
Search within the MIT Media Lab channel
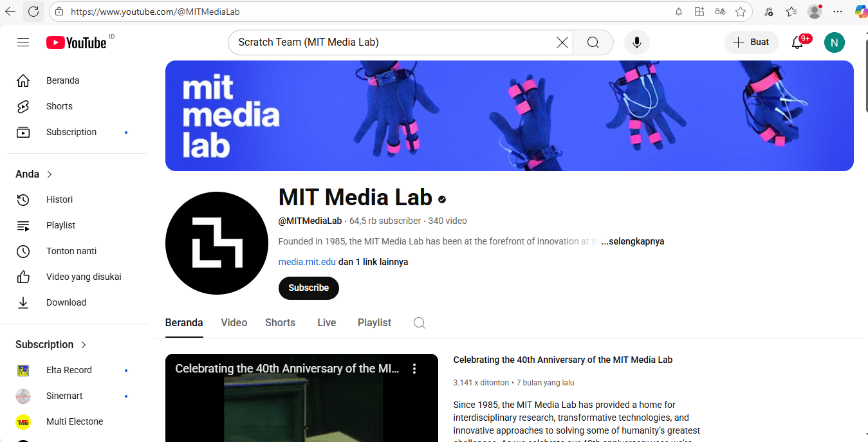click(x=419, y=323)
